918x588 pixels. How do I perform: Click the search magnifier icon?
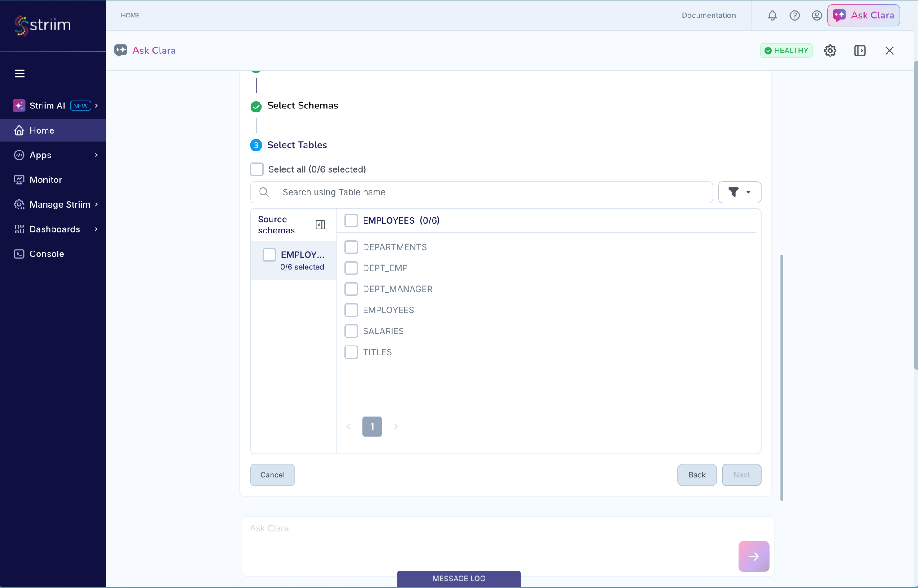click(264, 192)
